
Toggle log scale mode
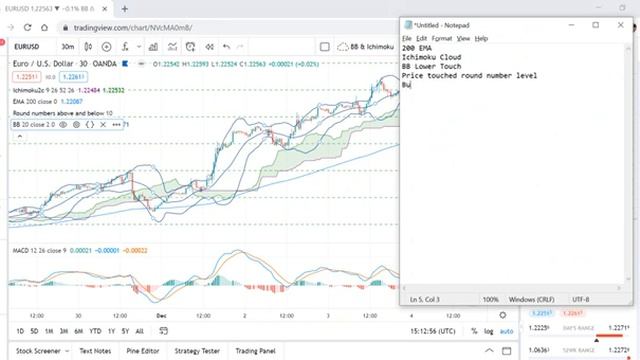[489, 331]
